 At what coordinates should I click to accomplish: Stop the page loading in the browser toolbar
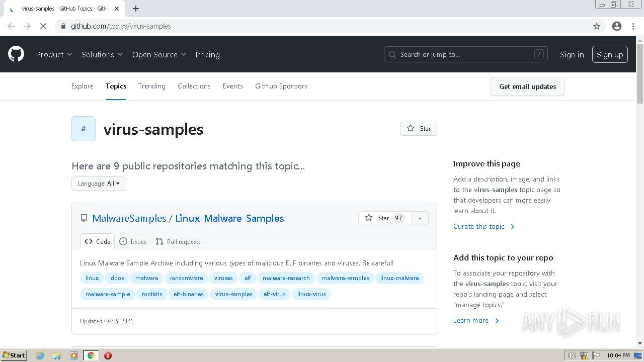pyautogui.click(x=43, y=26)
